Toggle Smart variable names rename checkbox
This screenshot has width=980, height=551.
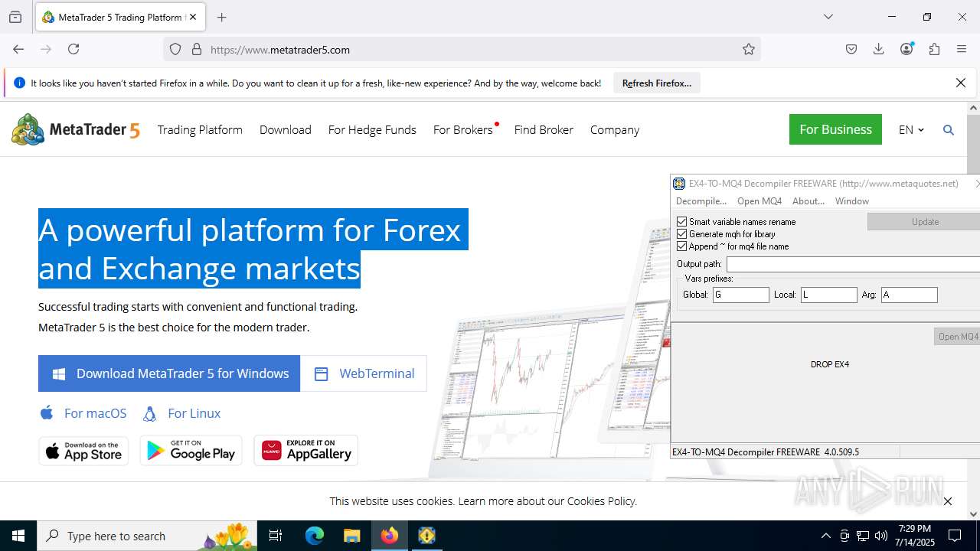point(681,222)
